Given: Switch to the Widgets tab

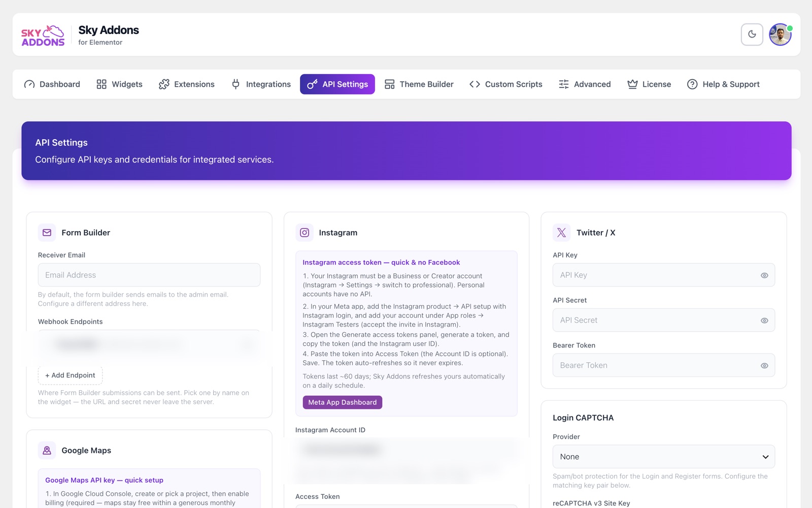Looking at the screenshot, I should tap(120, 84).
